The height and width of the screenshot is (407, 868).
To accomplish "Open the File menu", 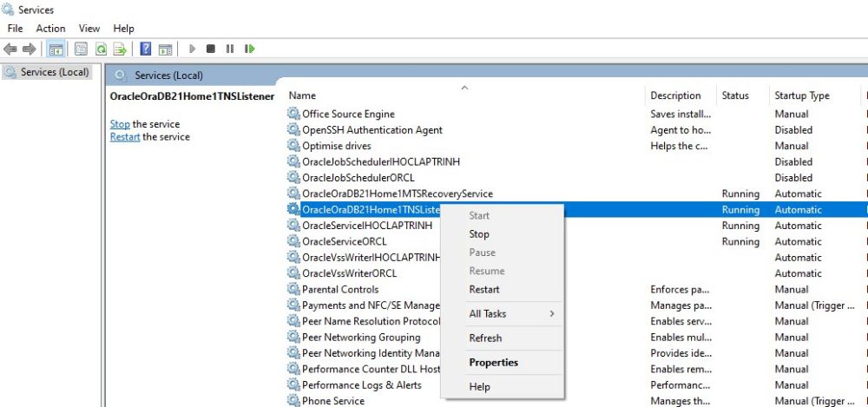I will (x=15, y=29).
